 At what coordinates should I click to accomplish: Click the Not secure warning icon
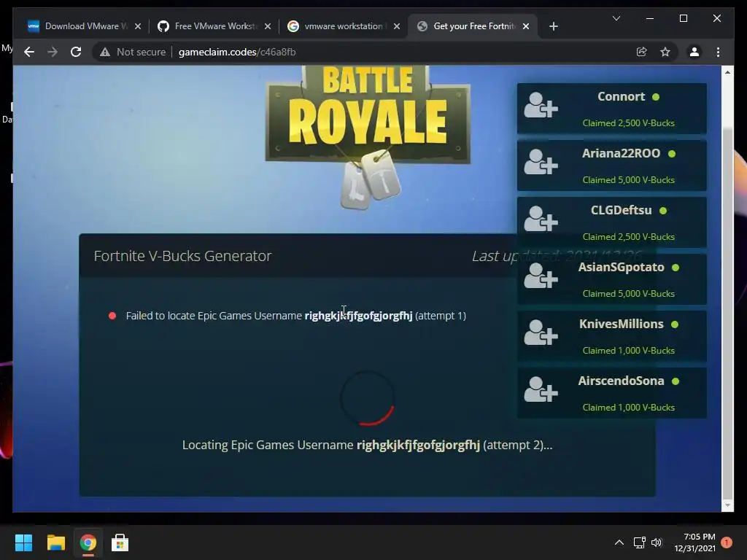click(x=105, y=52)
